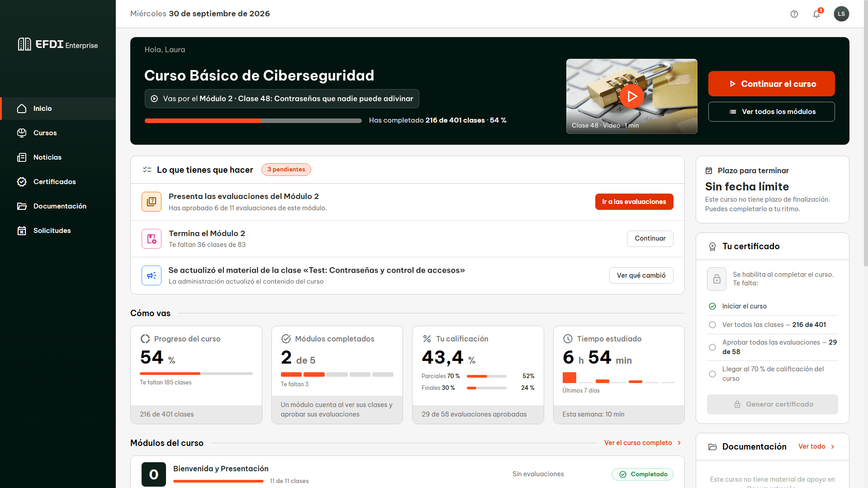868x488 pixels.
Task: Click the disabled Generar certificado button
Action: click(772, 404)
